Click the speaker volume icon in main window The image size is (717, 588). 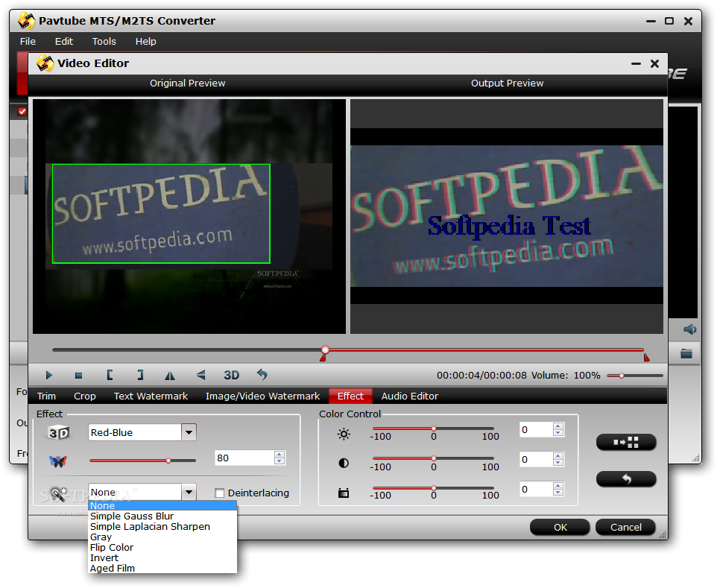[x=689, y=329]
